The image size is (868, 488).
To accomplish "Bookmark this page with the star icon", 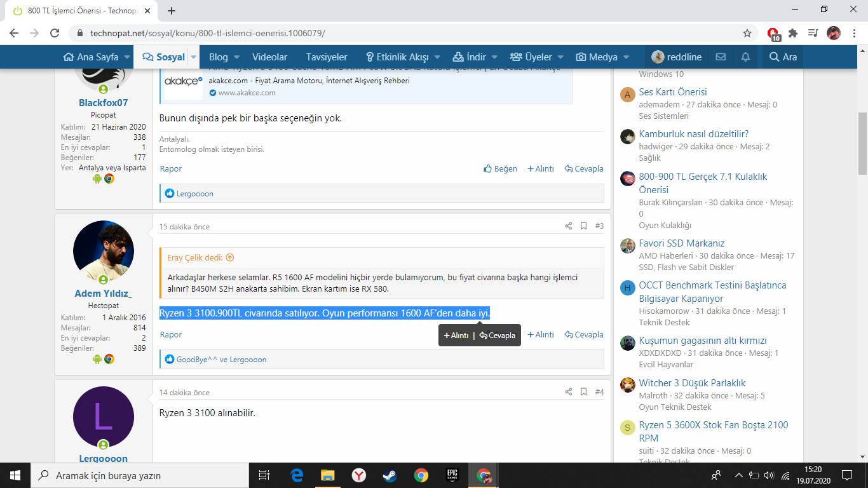I will [747, 33].
